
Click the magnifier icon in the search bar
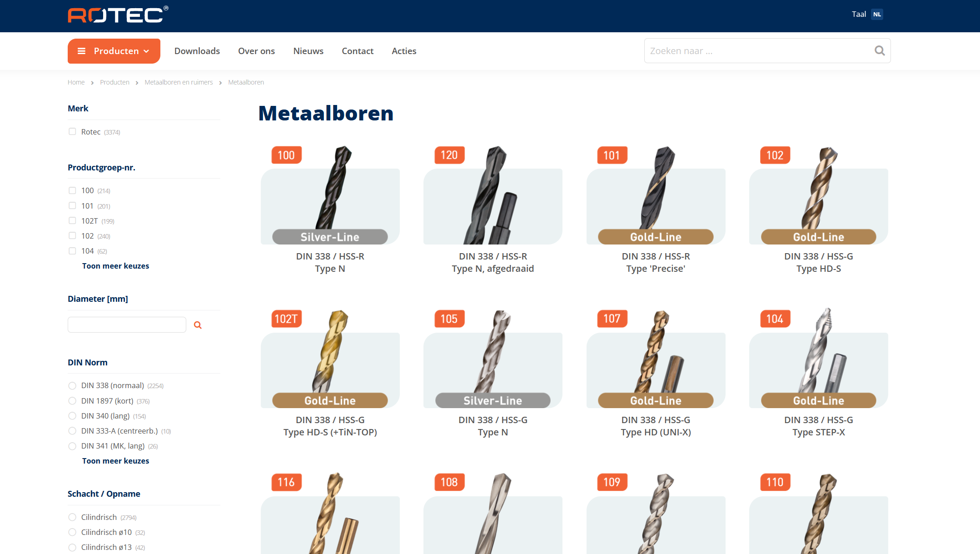tap(880, 50)
